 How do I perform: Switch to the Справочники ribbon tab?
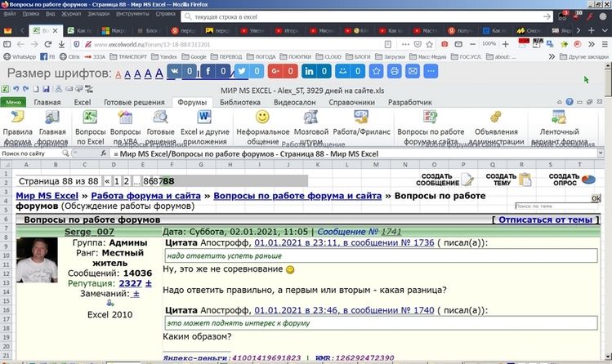(x=351, y=102)
